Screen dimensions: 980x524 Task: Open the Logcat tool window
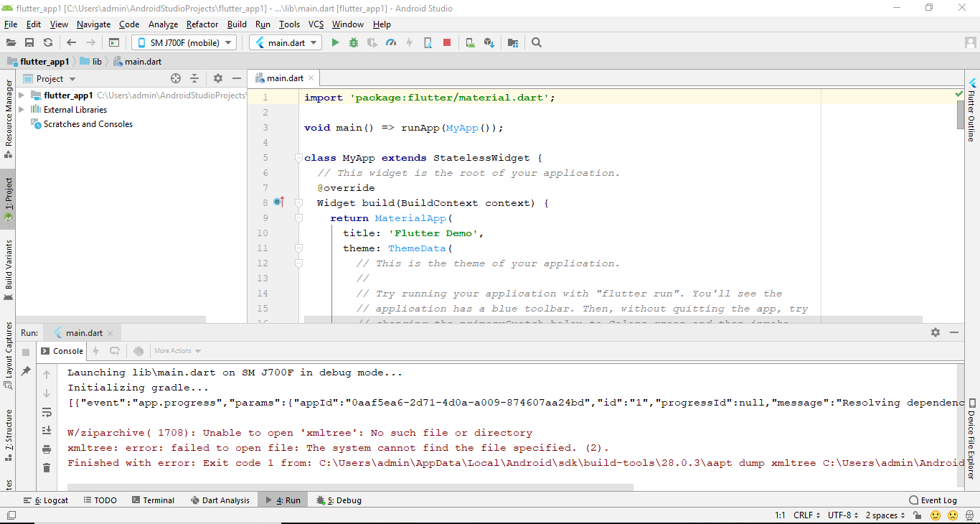coord(47,500)
